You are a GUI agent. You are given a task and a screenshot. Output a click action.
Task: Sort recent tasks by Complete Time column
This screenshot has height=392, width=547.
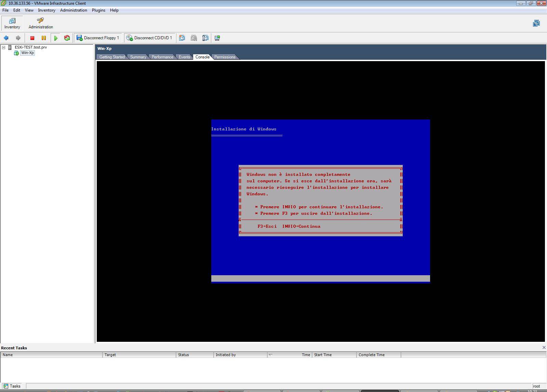coord(378,355)
